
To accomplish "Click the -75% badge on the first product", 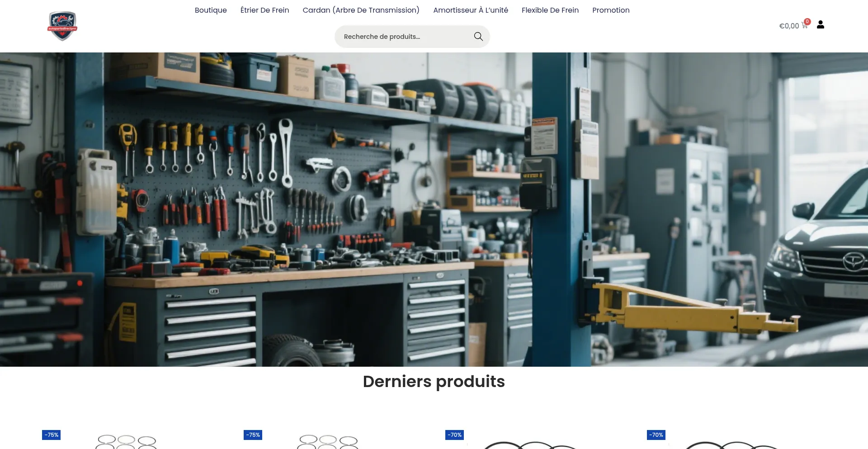I will tap(52, 435).
